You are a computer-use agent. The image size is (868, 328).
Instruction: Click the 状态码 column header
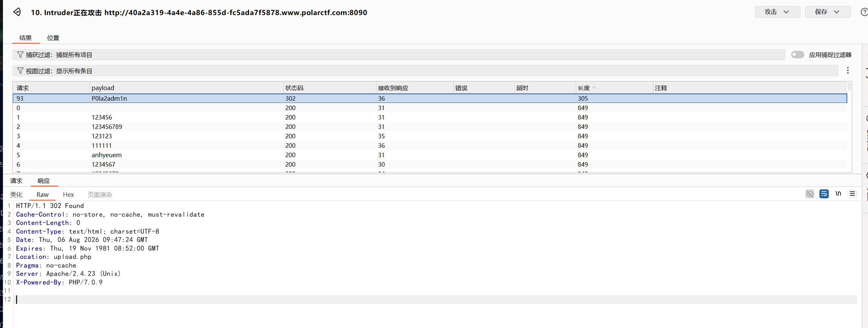tap(294, 88)
